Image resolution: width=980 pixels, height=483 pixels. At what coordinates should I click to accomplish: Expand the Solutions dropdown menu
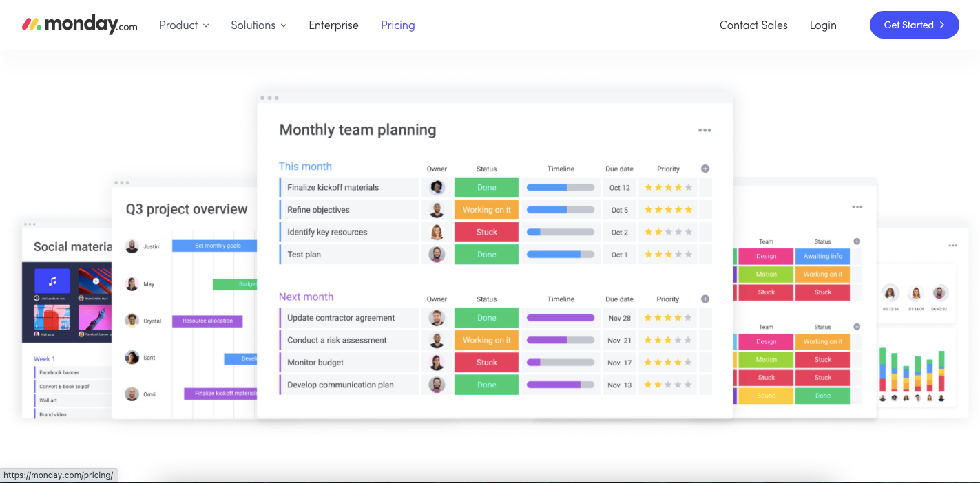(x=258, y=25)
